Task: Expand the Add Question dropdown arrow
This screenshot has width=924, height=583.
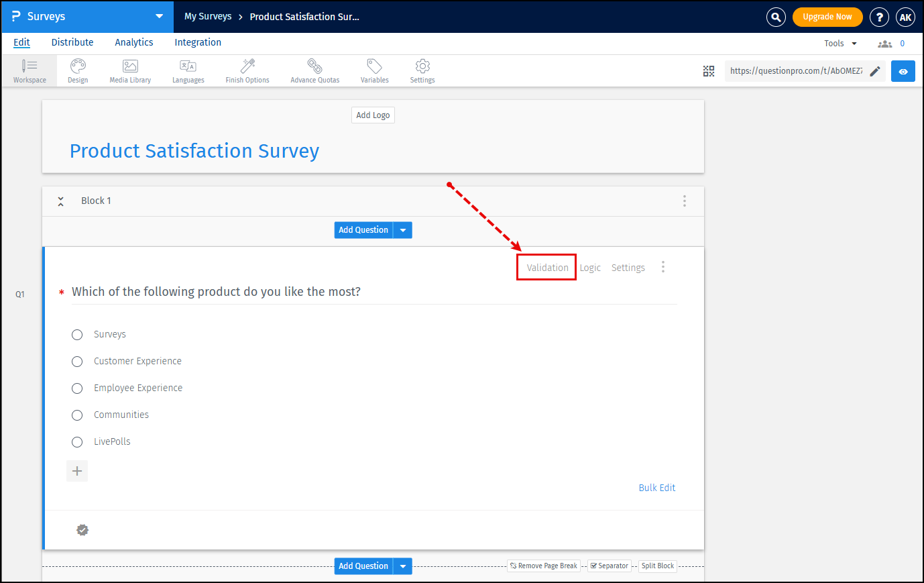Action: tap(402, 229)
